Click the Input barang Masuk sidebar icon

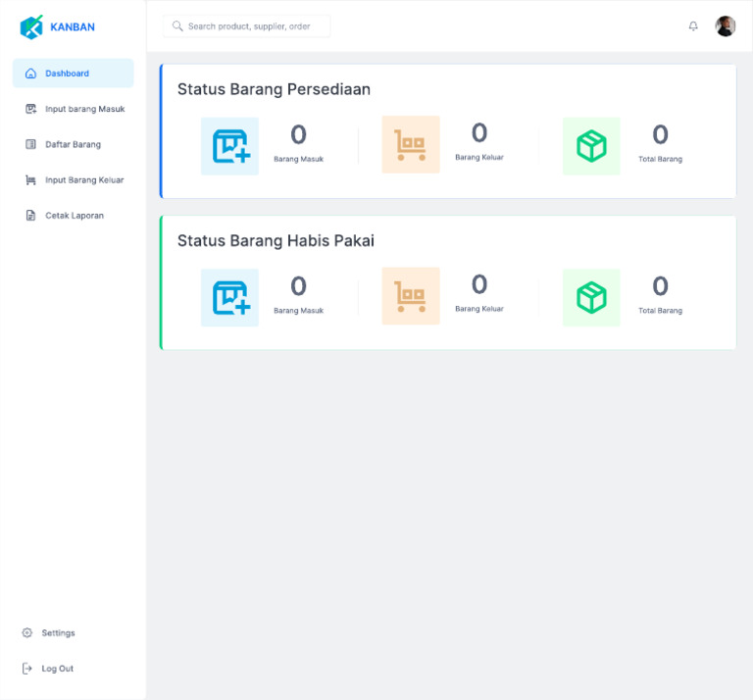(30, 109)
